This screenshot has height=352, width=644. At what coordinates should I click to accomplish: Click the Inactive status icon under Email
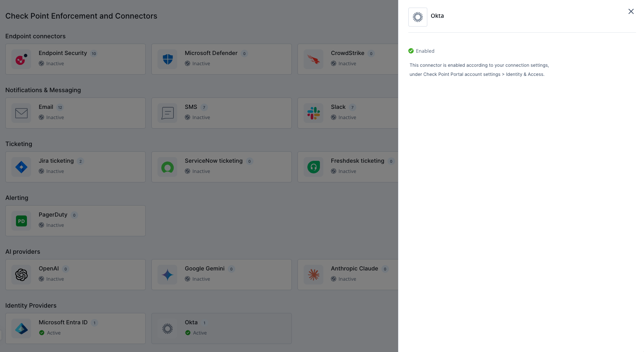click(x=41, y=117)
